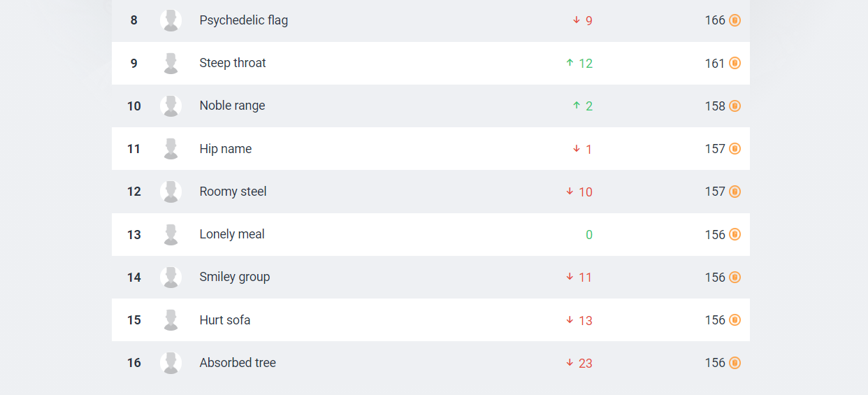Click Noble range's score of 158
The width and height of the screenshot is (868, 395).
(715, 106)
